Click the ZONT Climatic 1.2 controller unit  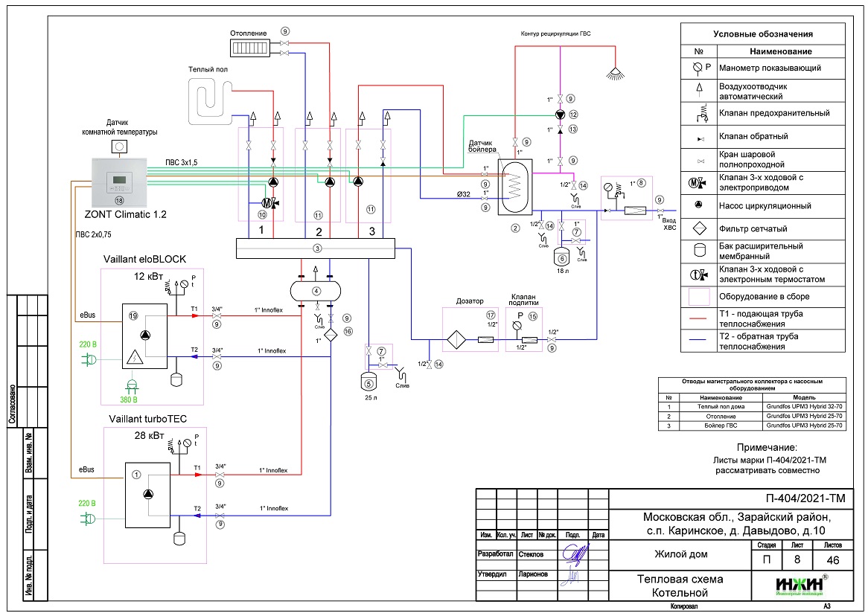[x=118, y=184]
